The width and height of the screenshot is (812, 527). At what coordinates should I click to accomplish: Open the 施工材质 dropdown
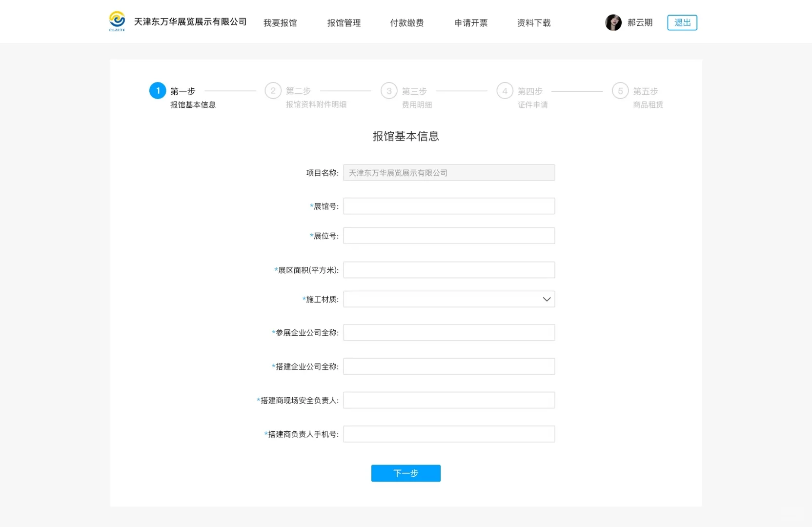click(448, 299)
